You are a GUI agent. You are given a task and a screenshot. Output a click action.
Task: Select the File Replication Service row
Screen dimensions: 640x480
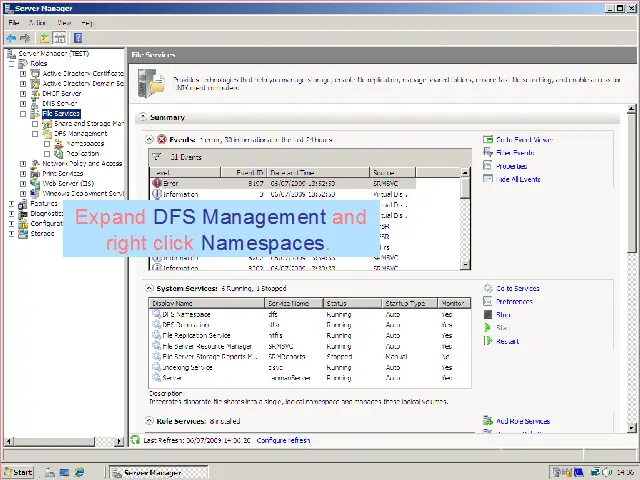(310, 336)
